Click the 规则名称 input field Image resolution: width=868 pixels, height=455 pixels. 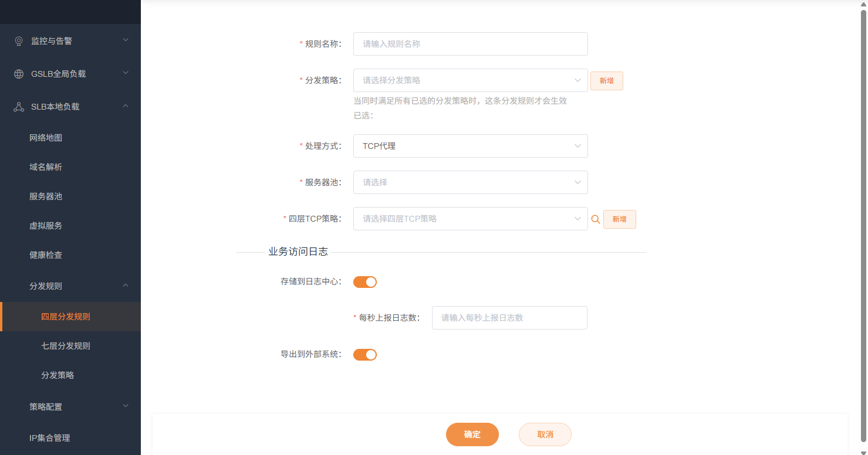470,43
